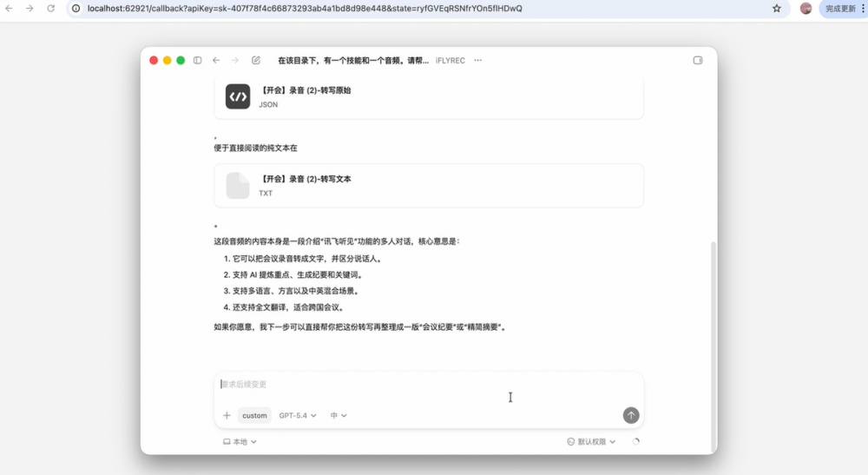The image size is (868, 475).
Task: Open the 默认权限 permissions dropdown
Action: 591,442
